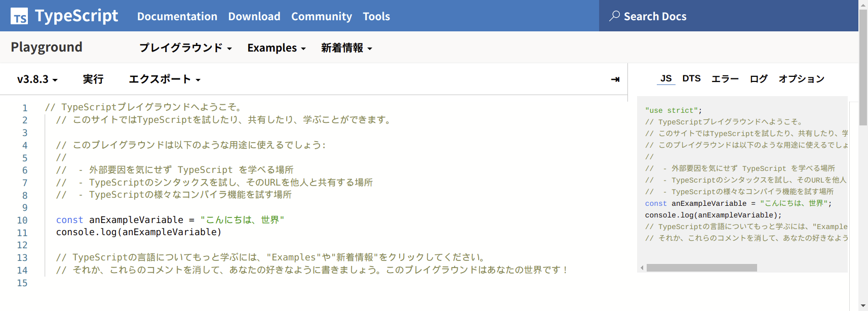Click the horizontal scrollbar left arrow
The image size is (868, 311).
coord(642,268)
